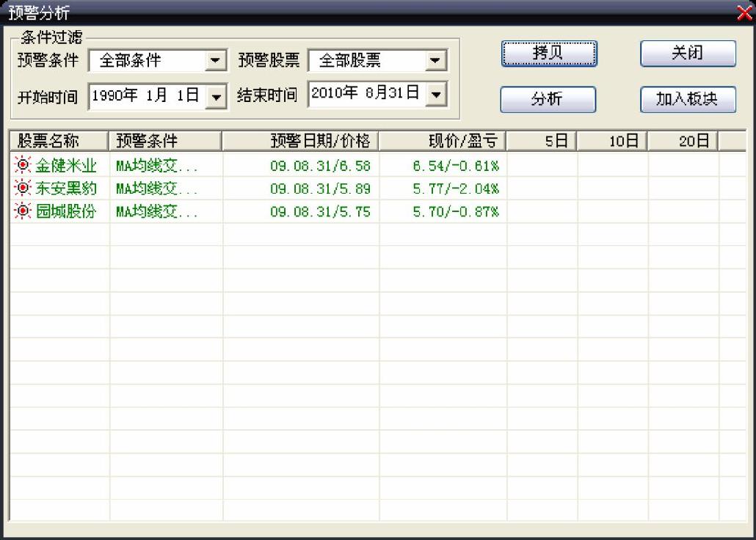
Task: Open the 预警条件 dropdown arrow
Action: (216, 61)
